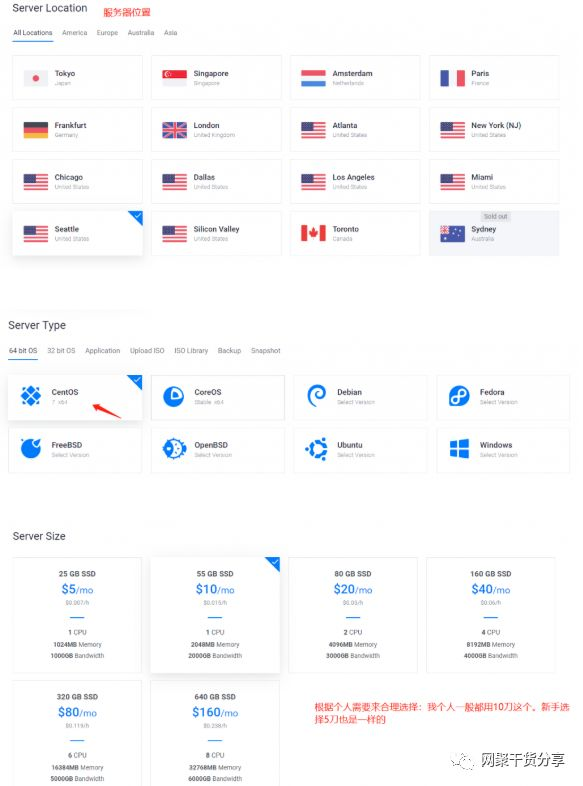Click the sold out Sydney location

click(494, 233)
